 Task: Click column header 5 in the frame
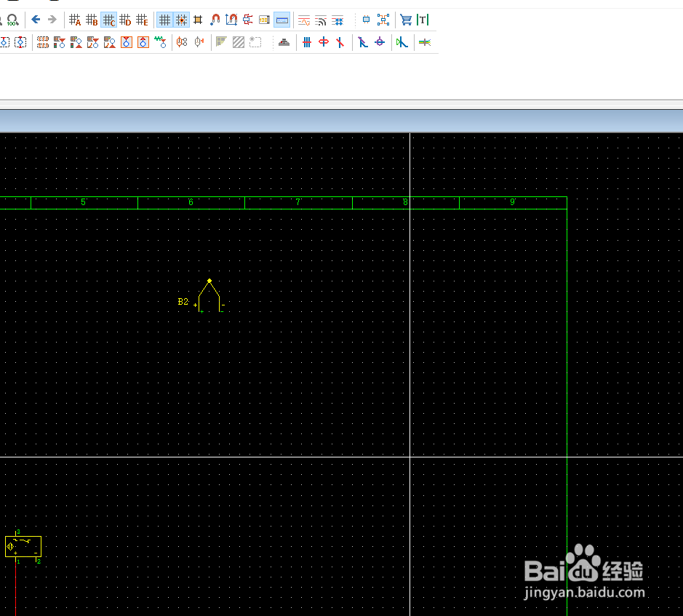[x=84, y=202]
